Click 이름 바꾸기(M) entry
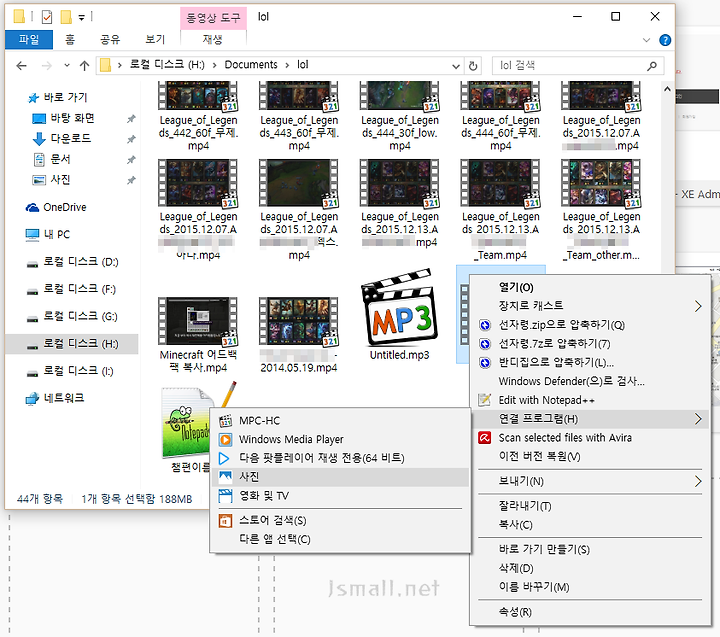 [590, 587]
